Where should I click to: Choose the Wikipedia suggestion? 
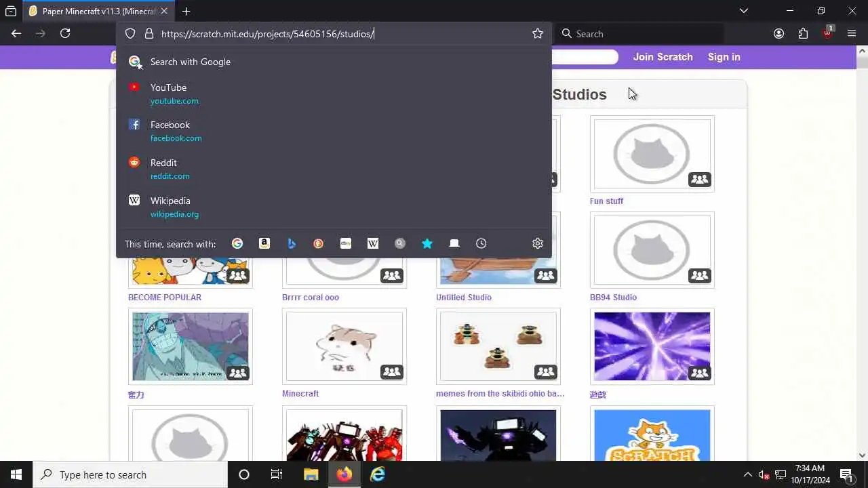pyautogui.click(x=334, y=207)
